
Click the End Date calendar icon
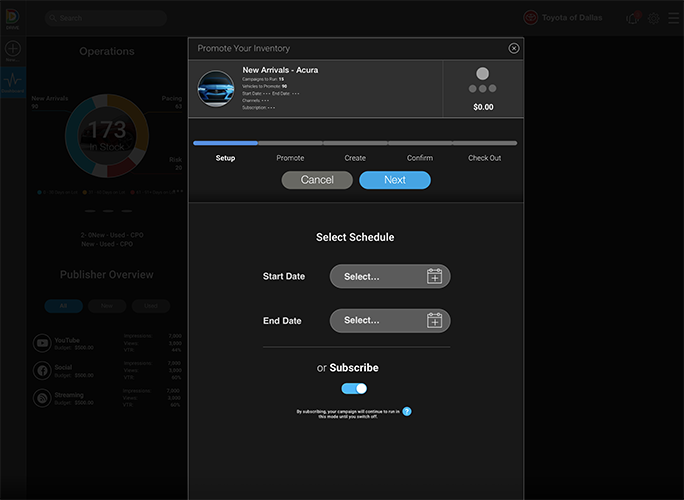(x=434, y=321)
